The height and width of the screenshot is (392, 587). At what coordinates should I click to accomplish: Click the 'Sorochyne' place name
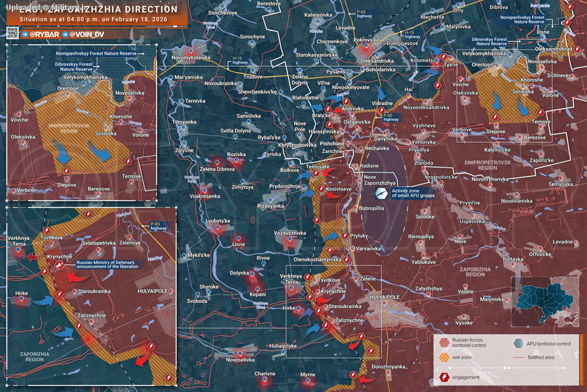252,37
